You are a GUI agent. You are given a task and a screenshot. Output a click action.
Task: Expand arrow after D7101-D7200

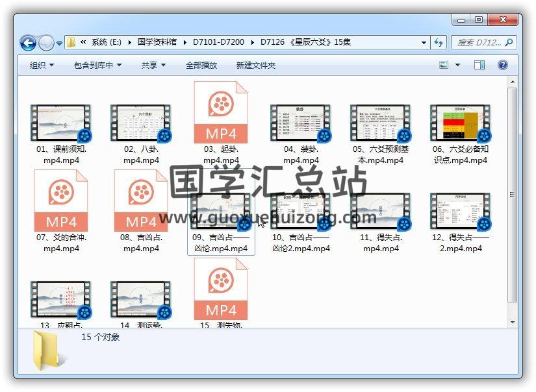[252, 43]
